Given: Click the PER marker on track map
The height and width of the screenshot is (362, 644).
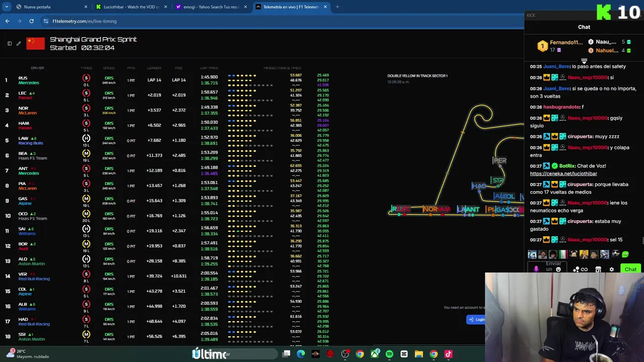Looking at the screenshot, I should [x=500, y=161].
